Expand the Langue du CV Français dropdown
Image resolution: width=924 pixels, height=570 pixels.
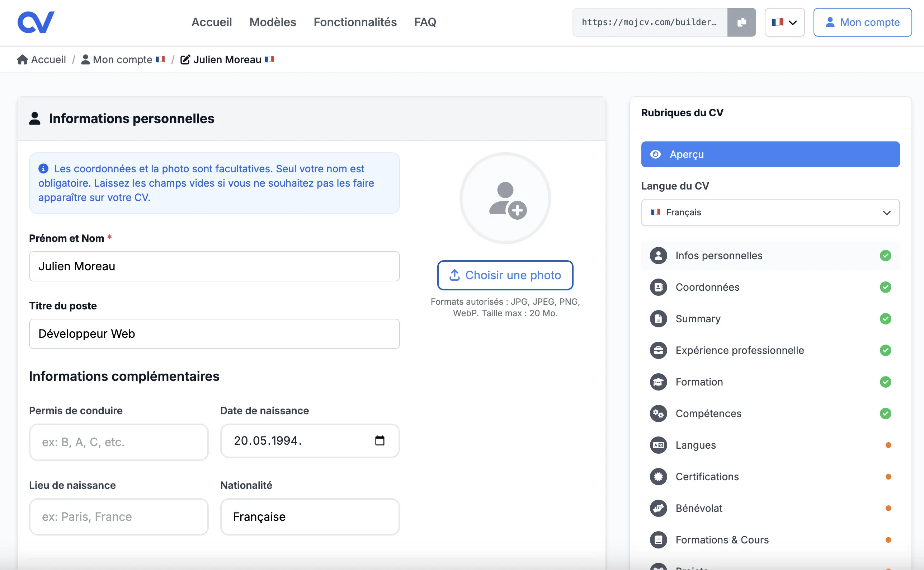770,212
